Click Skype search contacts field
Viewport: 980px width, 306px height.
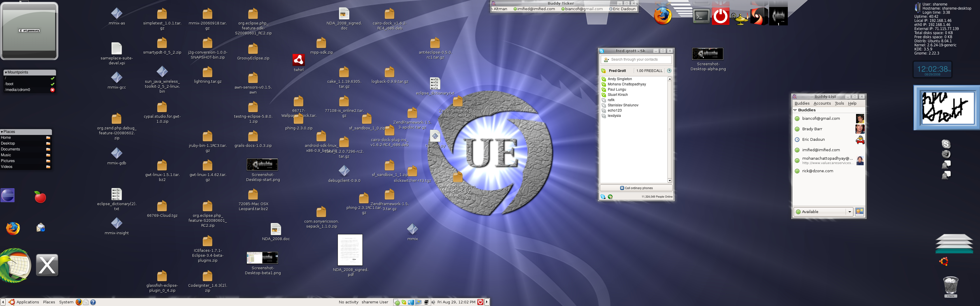click(x=636, y=60)
